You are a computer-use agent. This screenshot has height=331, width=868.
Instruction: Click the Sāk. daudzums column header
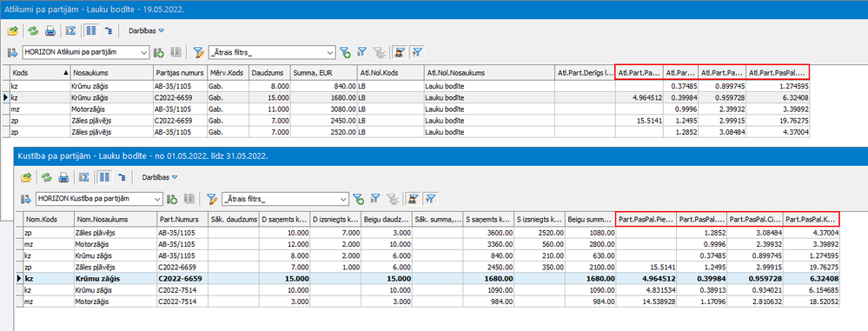[233, 219]
